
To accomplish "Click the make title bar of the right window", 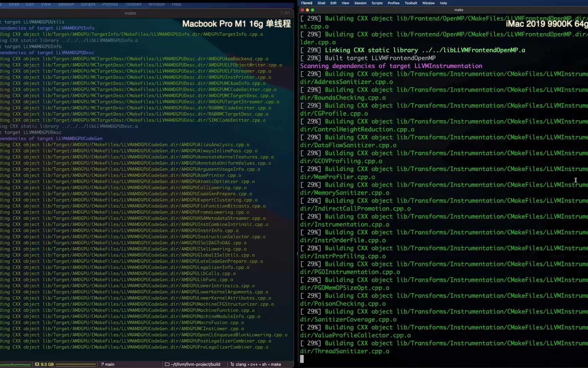I will click(459, 10).
